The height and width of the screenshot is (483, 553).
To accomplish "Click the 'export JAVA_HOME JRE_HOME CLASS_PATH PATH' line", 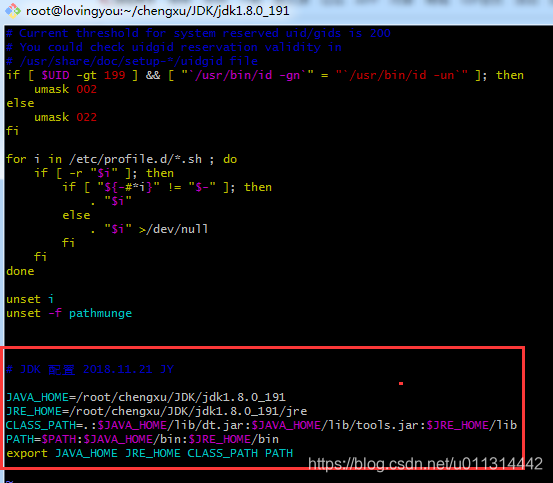I will click(x=150, y=453).
